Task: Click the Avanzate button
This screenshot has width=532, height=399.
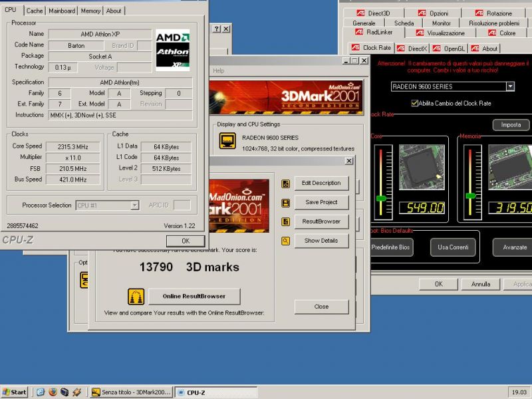Action: (512, 247)
